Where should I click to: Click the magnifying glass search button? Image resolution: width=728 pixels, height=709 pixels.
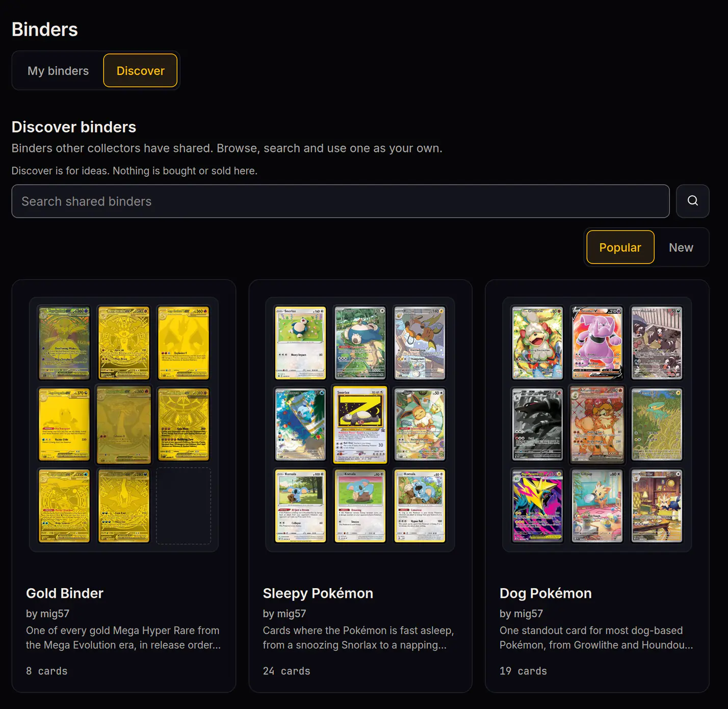click(x=692, y=201)
